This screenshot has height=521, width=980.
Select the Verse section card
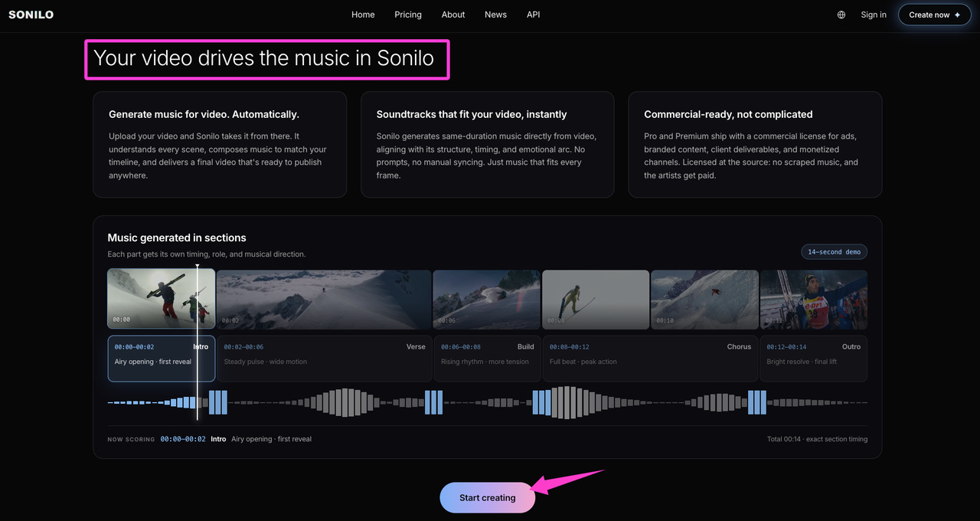pyautogui.click(x=324, y=359)
